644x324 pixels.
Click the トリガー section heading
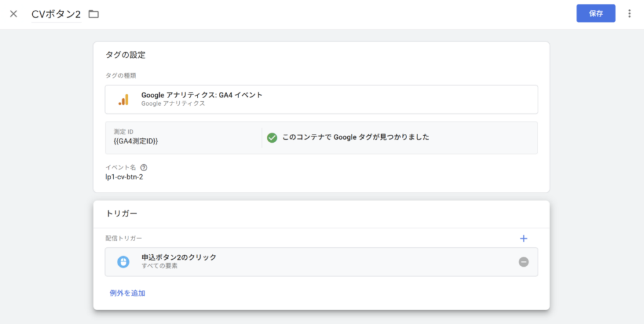point(121,214)
